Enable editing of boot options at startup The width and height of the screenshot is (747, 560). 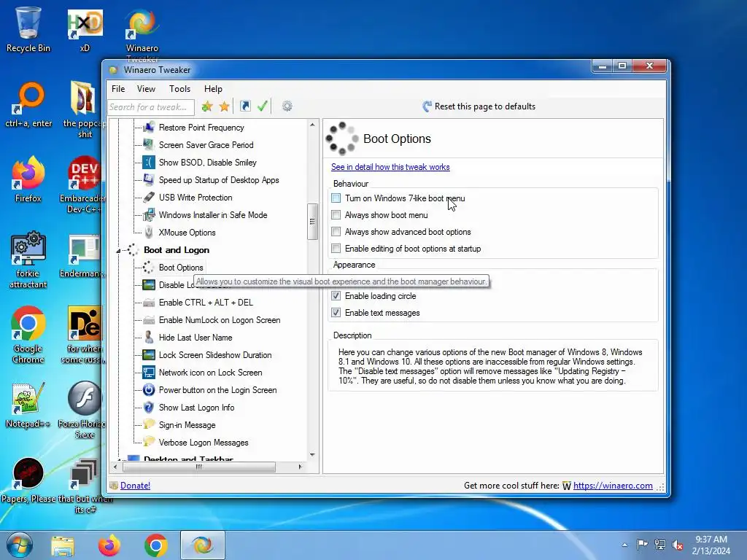(336, 249)
